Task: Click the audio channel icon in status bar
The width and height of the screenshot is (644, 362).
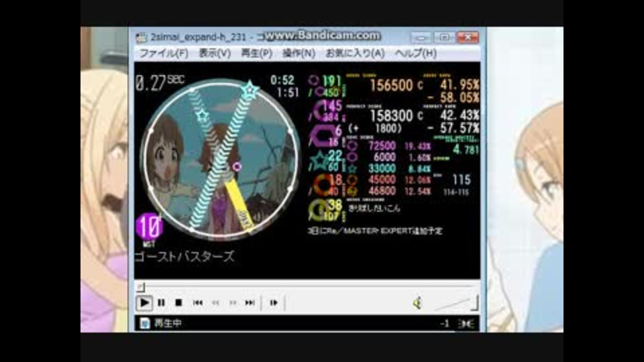Action: point(466,324)
